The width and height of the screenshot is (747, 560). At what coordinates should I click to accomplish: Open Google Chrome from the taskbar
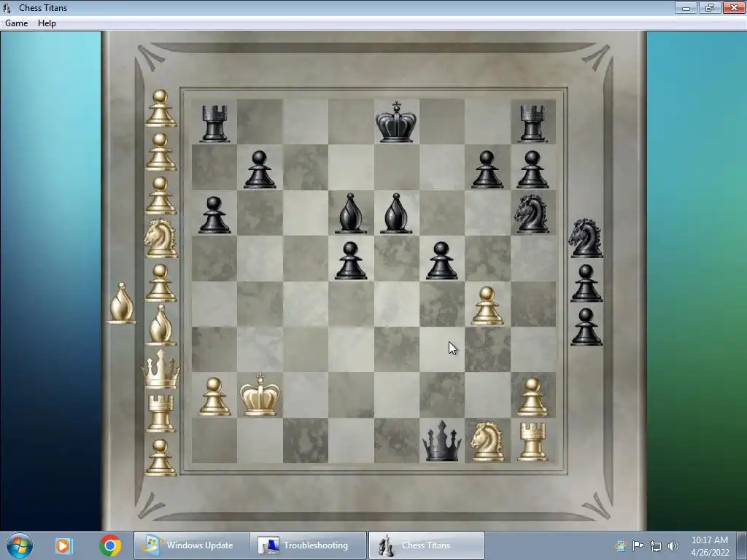tap(110, 545)
